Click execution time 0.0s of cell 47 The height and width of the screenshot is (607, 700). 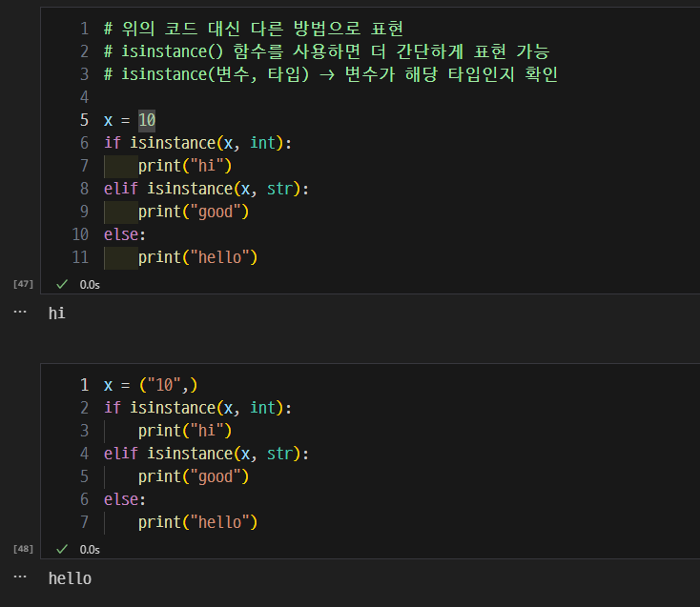click(90, 285)
